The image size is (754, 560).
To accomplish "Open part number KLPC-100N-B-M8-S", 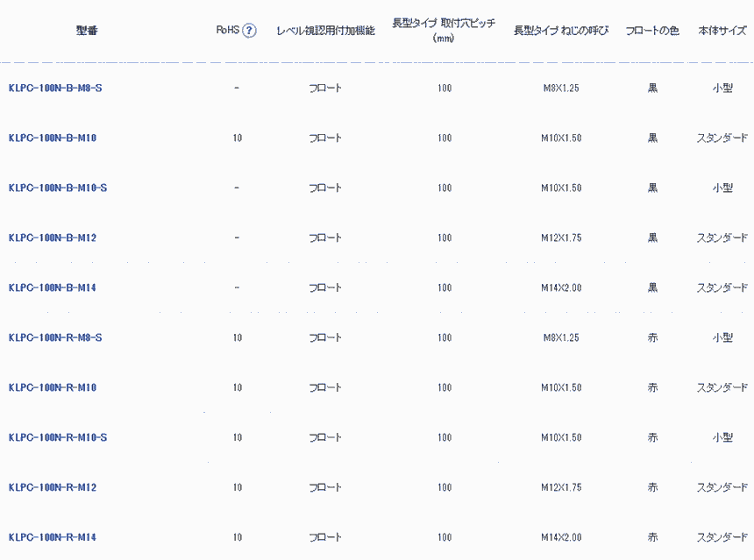I will pos(55,89).
